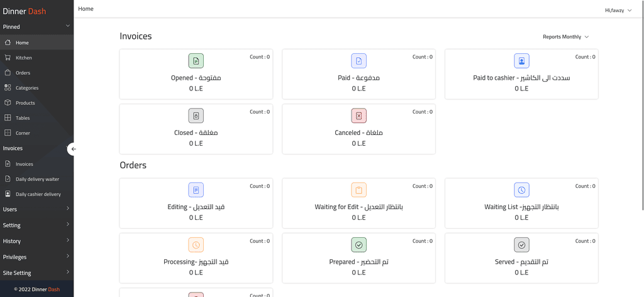Click the blue Paid invoices icon

click(358, 61)
